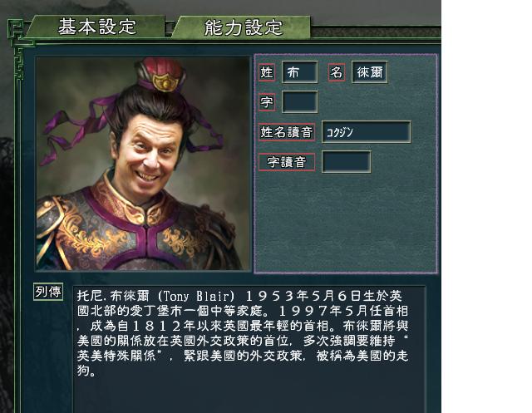Click the 名 label button
The height and width of the screenshot is (413, 532).
[x=336, y=72]
